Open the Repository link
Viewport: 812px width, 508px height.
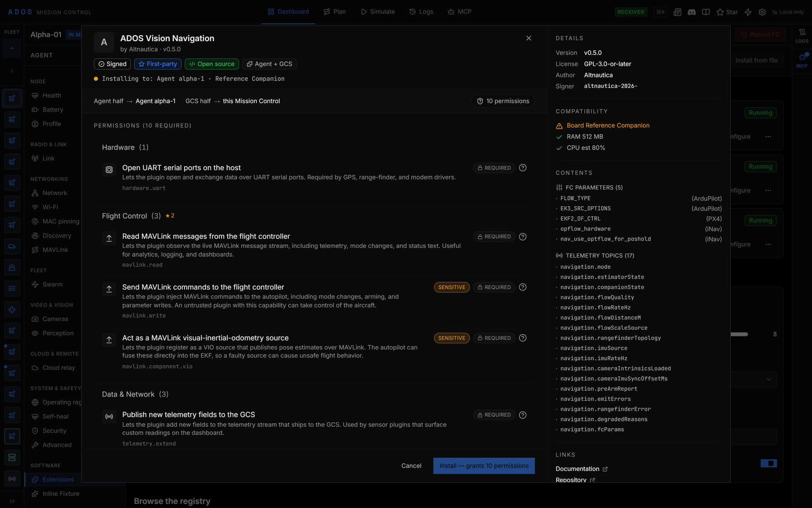576,480
